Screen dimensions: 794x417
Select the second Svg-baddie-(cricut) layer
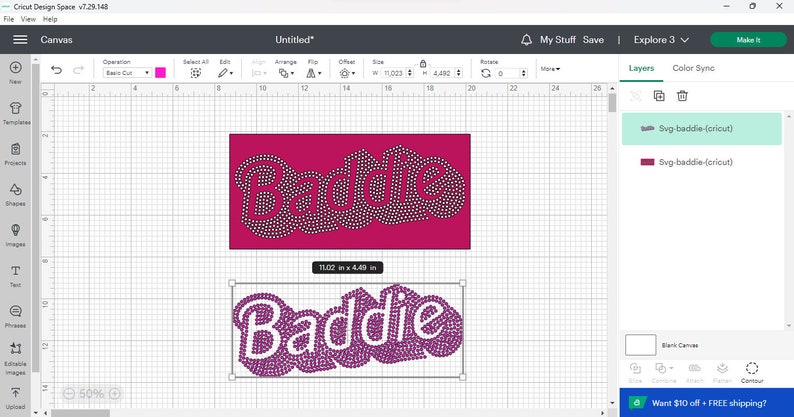pyautogui.click(x=701, y=162)
